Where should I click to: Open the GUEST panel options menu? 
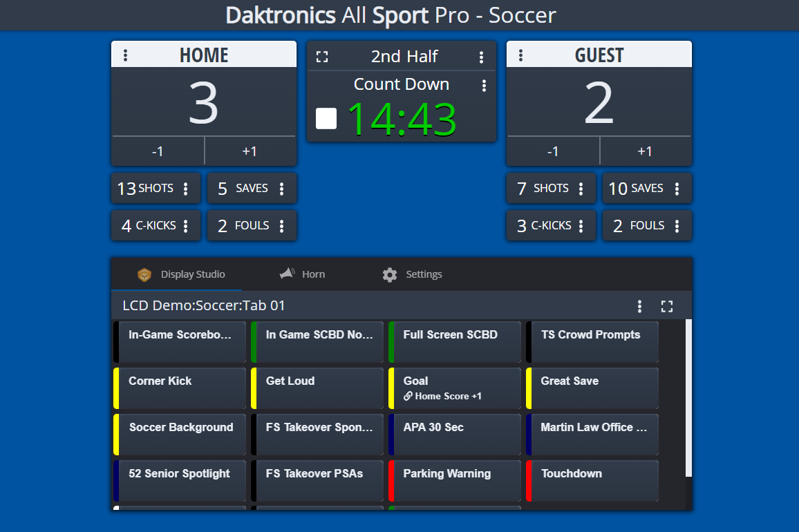tap(520, 54)
